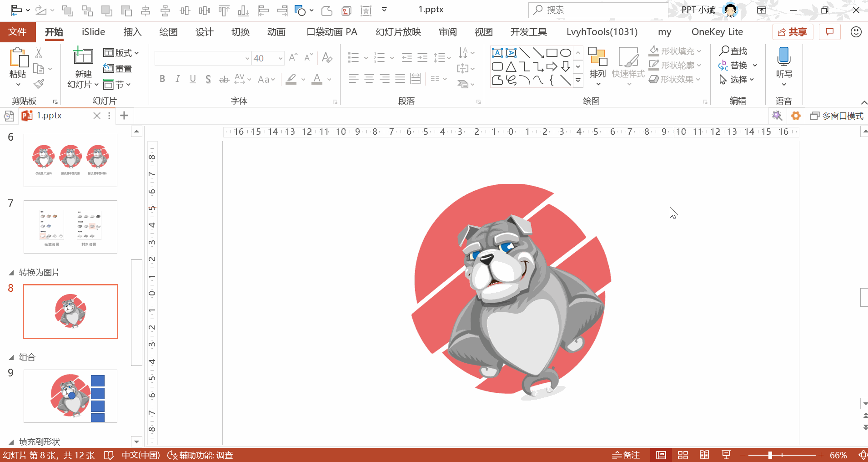Open the font size dropdown showing 40
Screen dimensions: 868x462
click(x=281, y=58)
